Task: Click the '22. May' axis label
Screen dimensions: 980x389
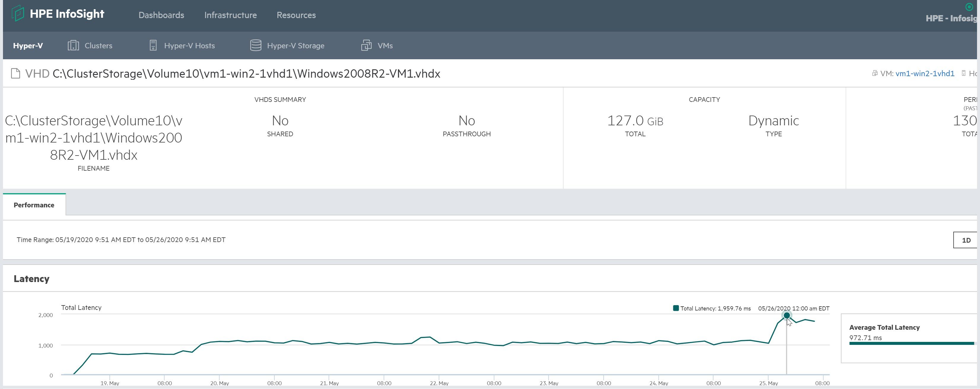Action: (x=439, y=383)
